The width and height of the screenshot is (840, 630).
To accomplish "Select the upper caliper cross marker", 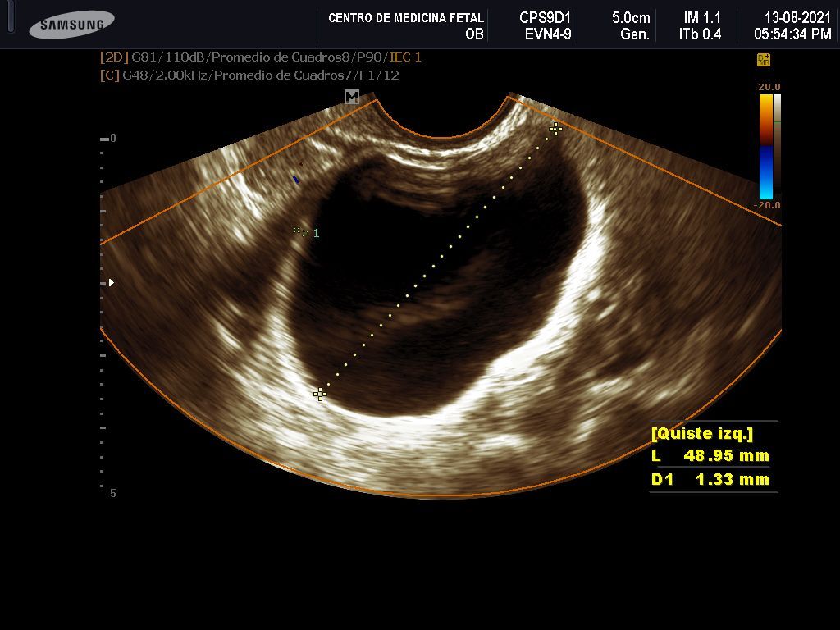I will coord(555,129).
